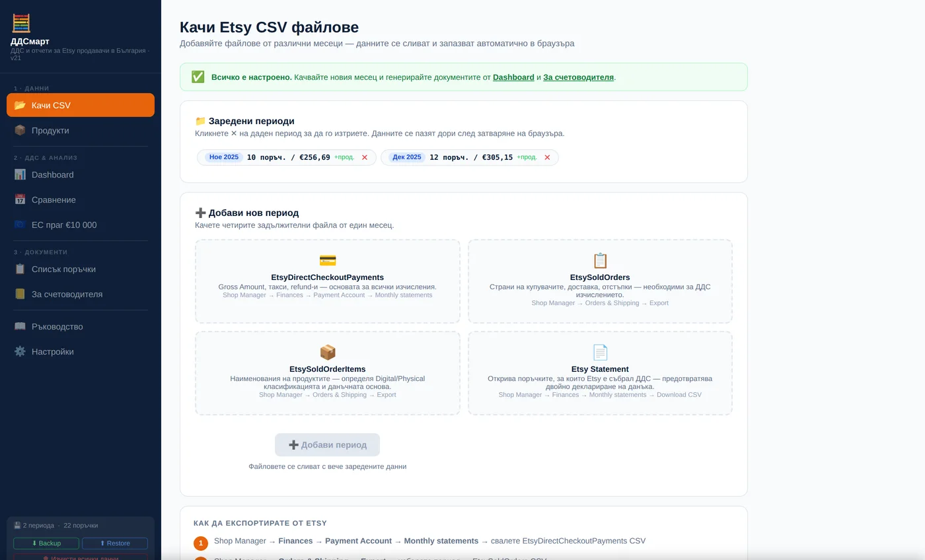Open ЕС праг €10 000 page
The width and height of the screenshot is (925, 560).
(81, 225)
